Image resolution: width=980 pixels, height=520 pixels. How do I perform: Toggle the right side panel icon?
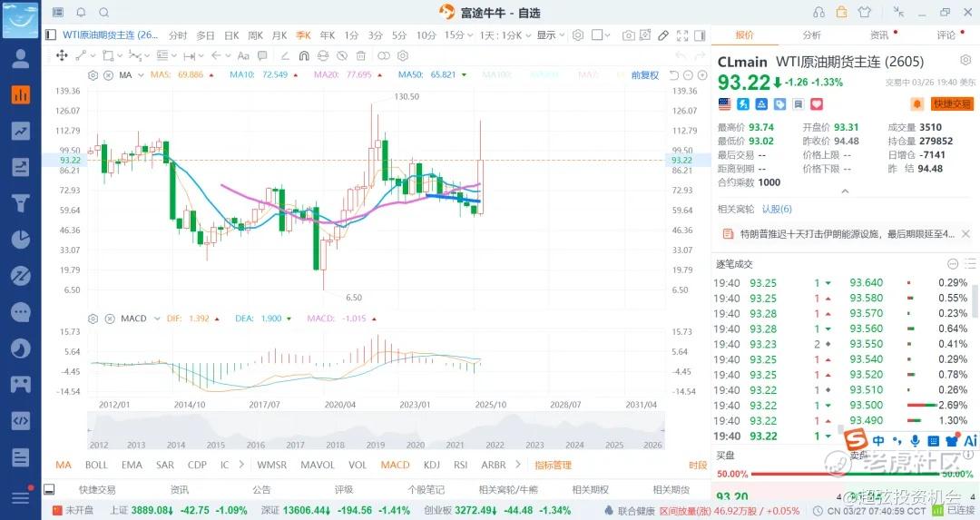pos(700,35)
